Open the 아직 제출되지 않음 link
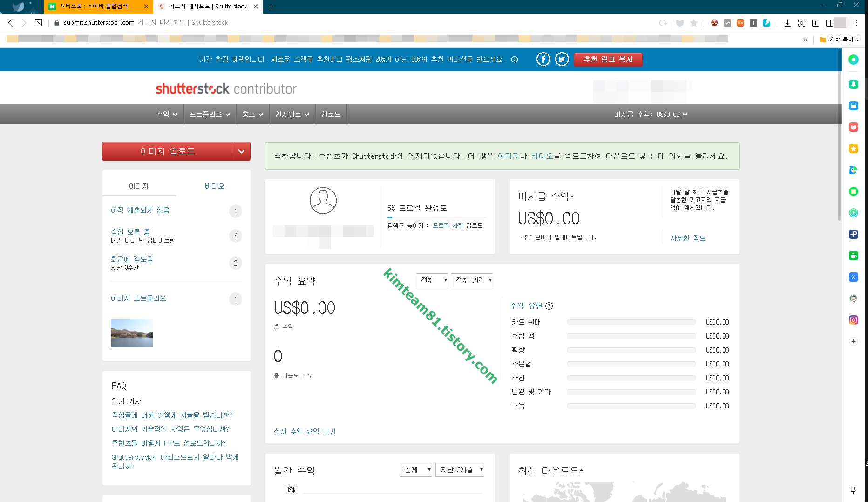Viewport: 868px width, 502px height. point(140,210)
